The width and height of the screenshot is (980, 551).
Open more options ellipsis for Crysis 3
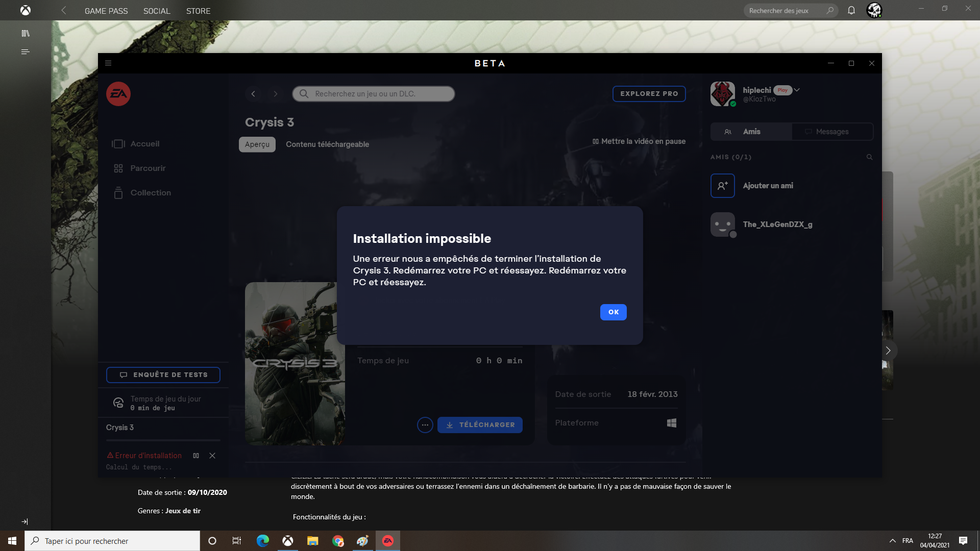click(425, 425)
